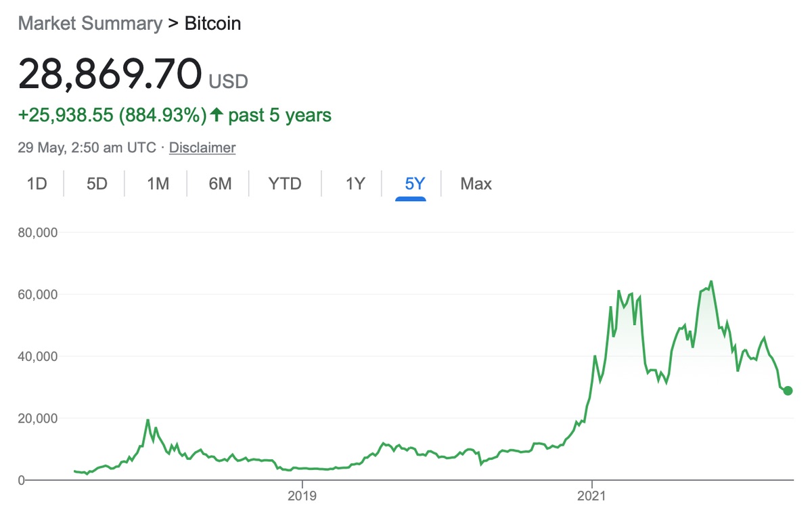This screenshot has width=812, height=512.
Task: Select the 1D time range tab
Action: coord(37,184)
